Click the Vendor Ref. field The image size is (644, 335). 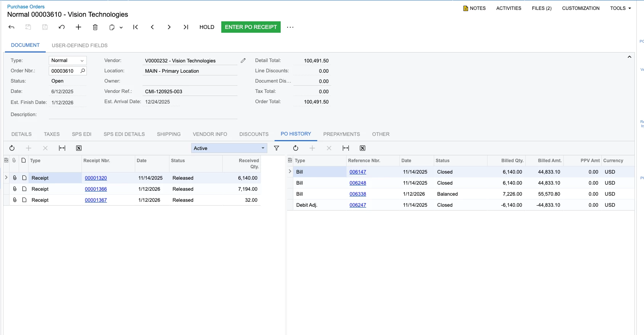(190, 91)
